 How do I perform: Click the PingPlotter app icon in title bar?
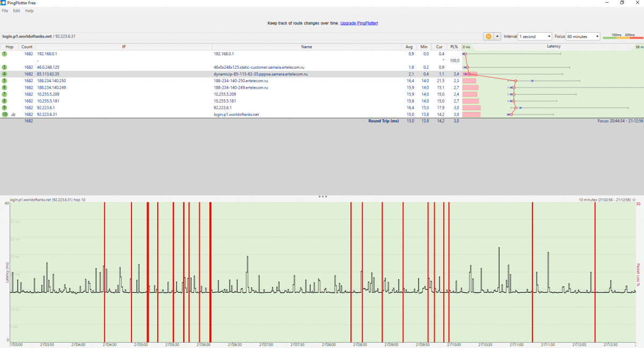coord(3,3)
